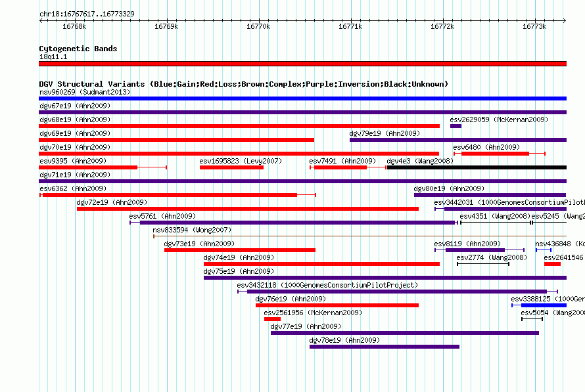Click the dgv4e3 (Wang2008) black bar
Screen dimensions: 585x392
[477, 167]
